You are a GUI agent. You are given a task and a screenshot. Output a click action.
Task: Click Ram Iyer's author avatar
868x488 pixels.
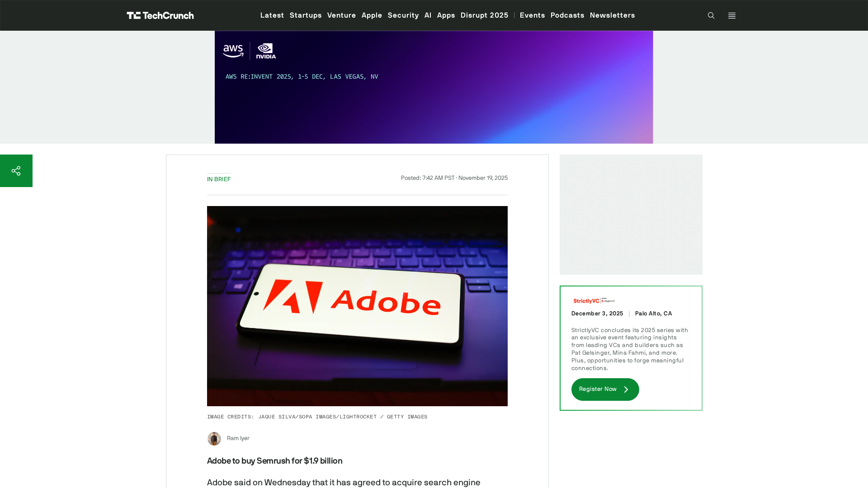coord(214,438)
